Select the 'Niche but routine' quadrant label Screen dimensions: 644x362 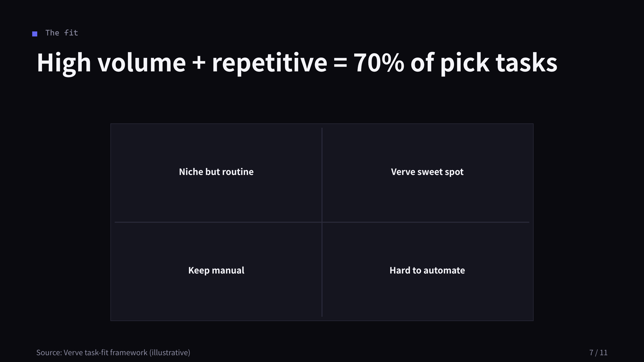coord(216,172)
